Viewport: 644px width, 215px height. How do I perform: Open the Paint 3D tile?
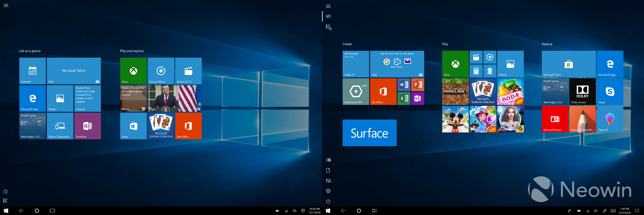[x=610, y=119]
